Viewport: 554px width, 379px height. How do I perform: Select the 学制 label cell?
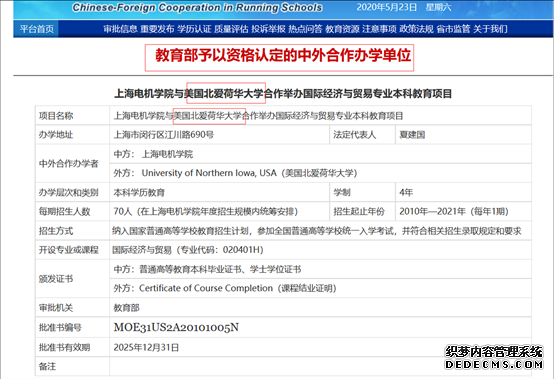click(362, 192)
